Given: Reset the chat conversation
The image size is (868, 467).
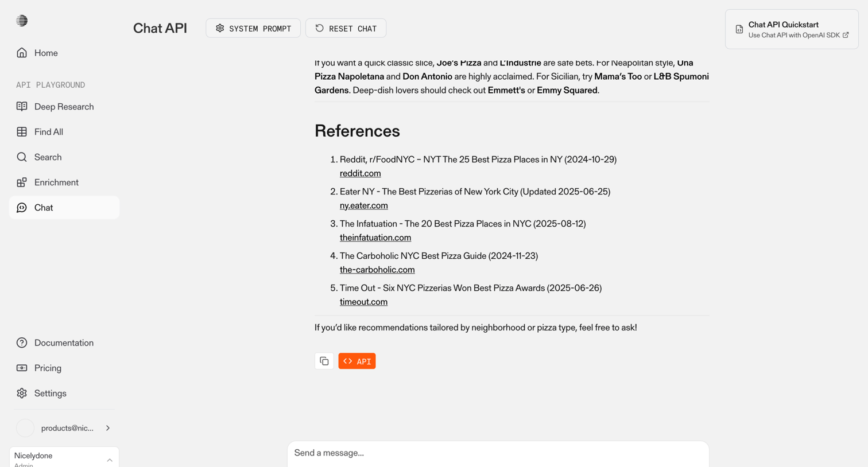Looking at the screenshot, I should coord(346,28).
